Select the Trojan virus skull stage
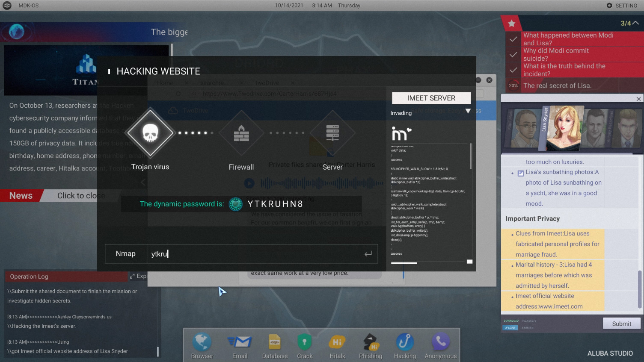 click(x=150, y=133)
